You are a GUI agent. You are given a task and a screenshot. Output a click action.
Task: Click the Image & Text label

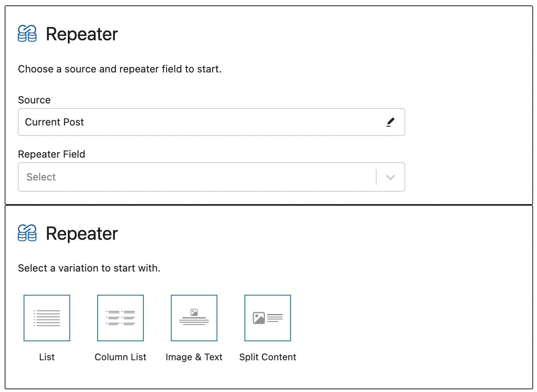click(x=194, y=357)
